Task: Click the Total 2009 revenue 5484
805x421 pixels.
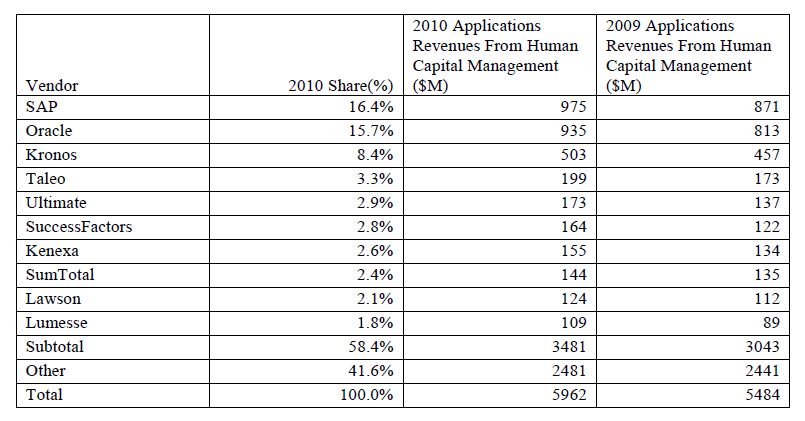Action: pyautogui.click(x=765, y=395)
